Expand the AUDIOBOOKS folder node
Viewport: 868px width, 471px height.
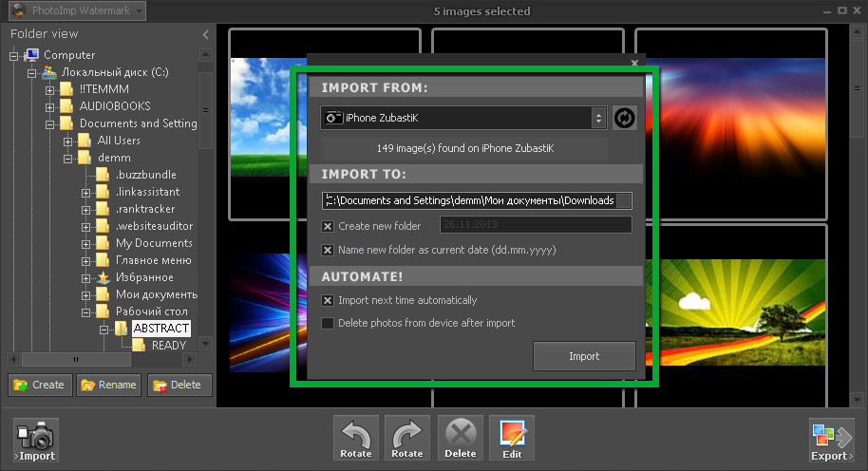point(49,107)
